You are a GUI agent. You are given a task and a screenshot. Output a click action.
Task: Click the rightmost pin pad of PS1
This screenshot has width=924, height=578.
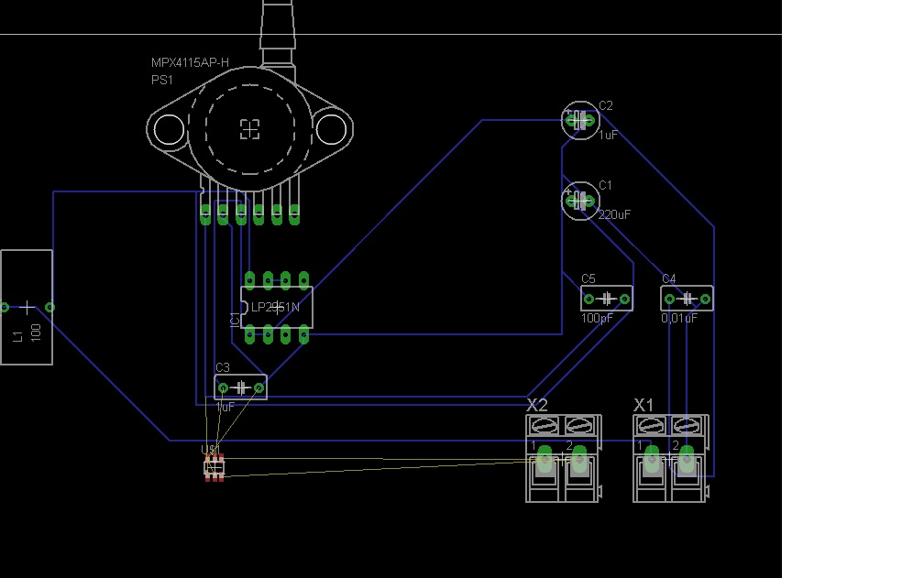pyautogui.click(x=294, y=215)
